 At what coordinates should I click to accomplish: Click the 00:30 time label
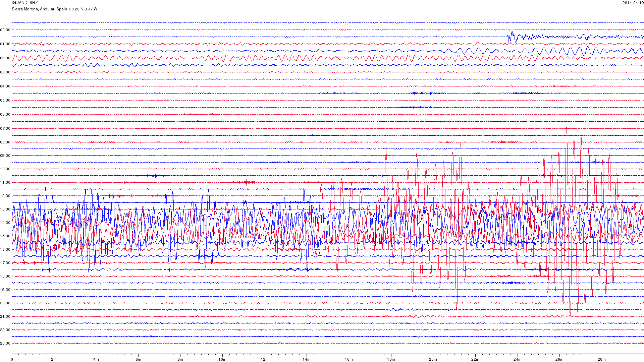click(x=5, y=30)
